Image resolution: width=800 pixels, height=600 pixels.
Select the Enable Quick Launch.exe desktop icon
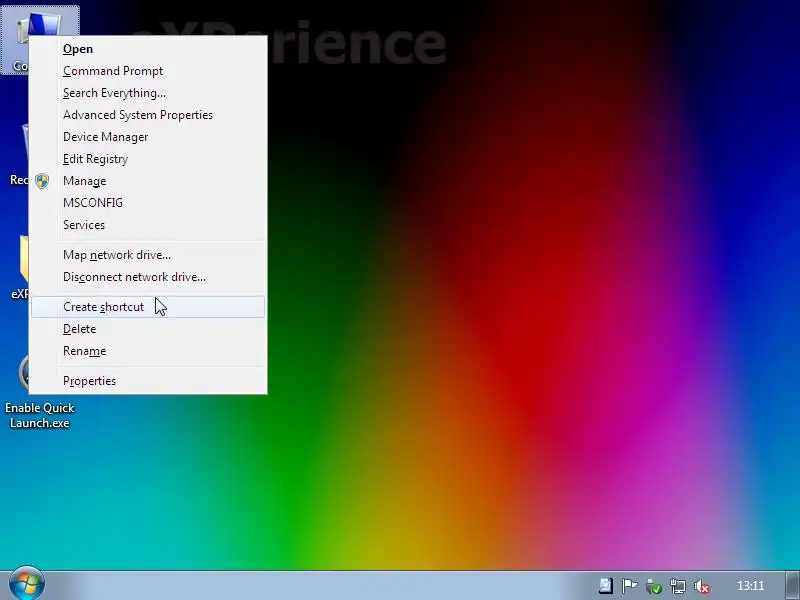(x=40, y=390)
